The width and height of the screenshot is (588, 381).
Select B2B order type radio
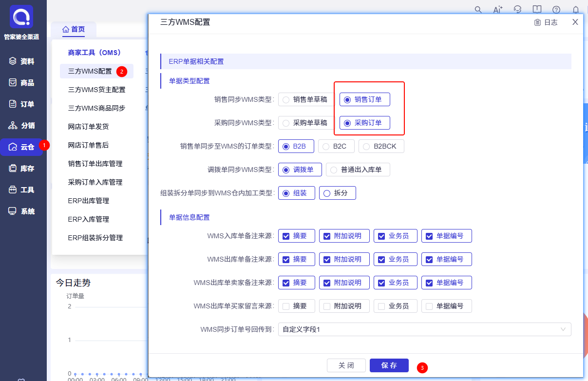click(x=296, y=146)
